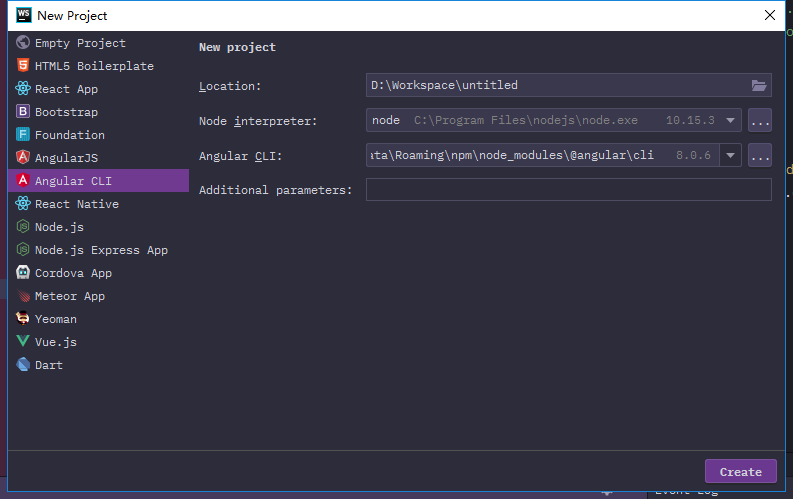
Task: Choose Vue.js project type
Action: 99,342
